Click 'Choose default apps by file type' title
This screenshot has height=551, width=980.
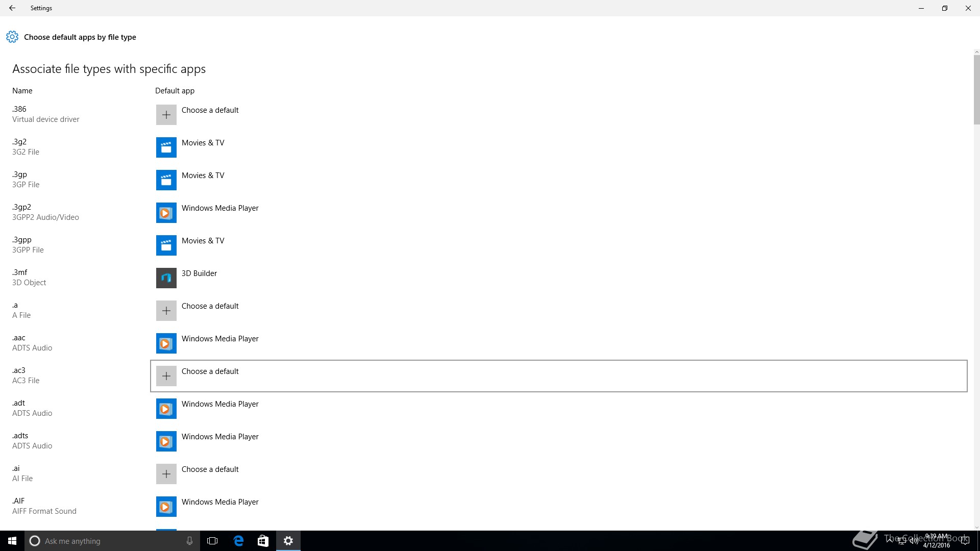[x=80, y=37]
